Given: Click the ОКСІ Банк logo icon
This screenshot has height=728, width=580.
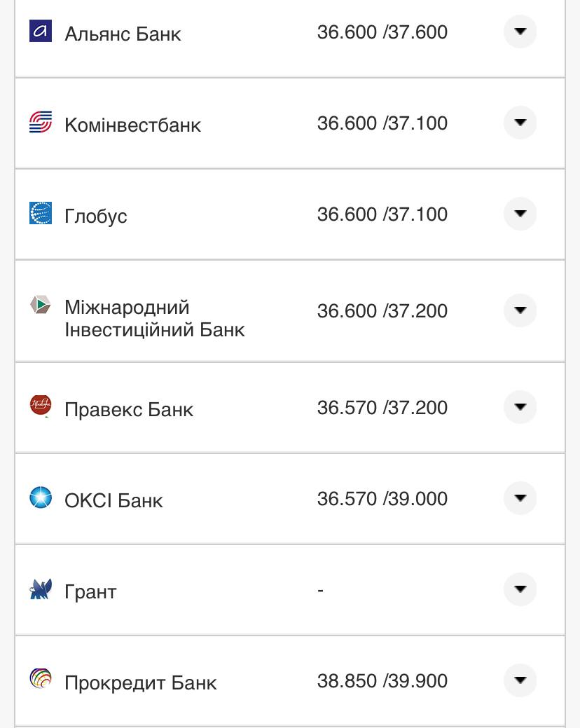Looking at the screenshot, I should pos(41,497).
